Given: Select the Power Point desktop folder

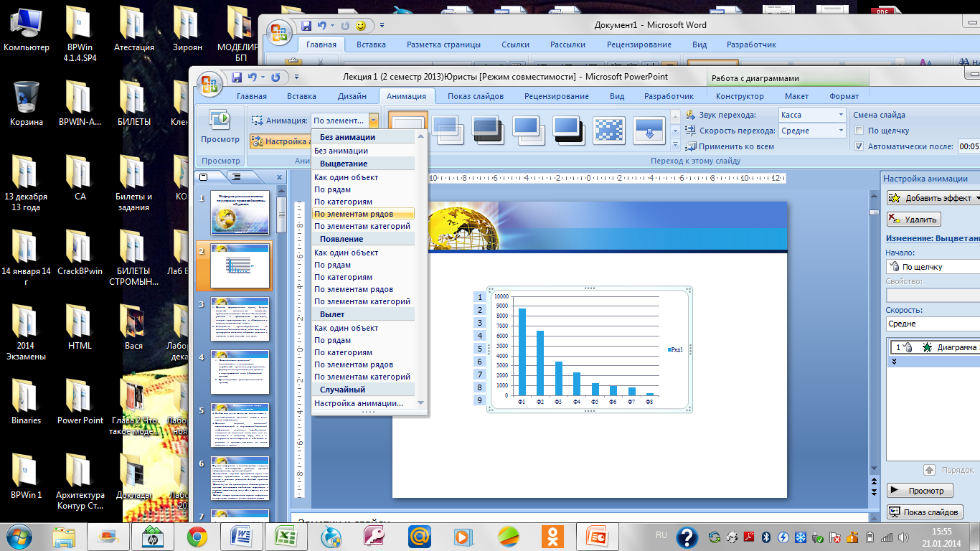Looking at the screenshot, I should (x=80, y=402).
